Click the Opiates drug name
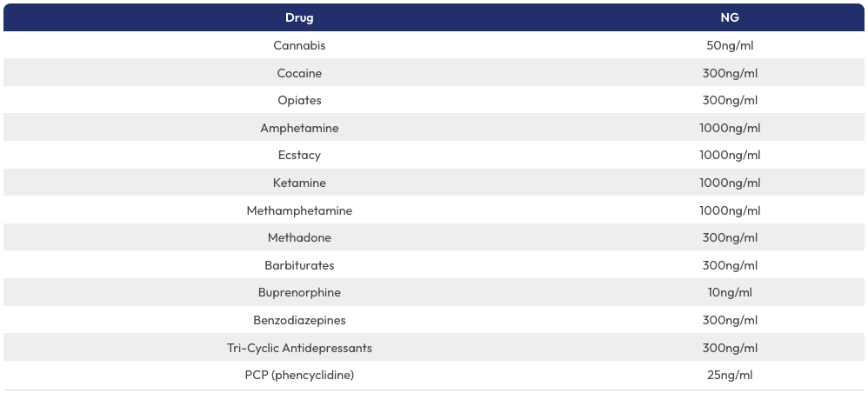 [299, 100]
